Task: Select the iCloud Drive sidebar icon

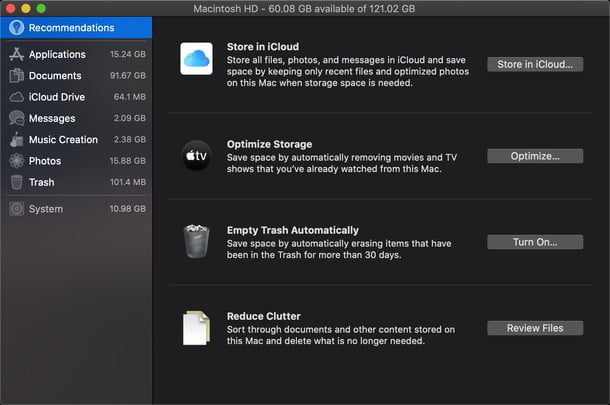Action: coord(16,97)
